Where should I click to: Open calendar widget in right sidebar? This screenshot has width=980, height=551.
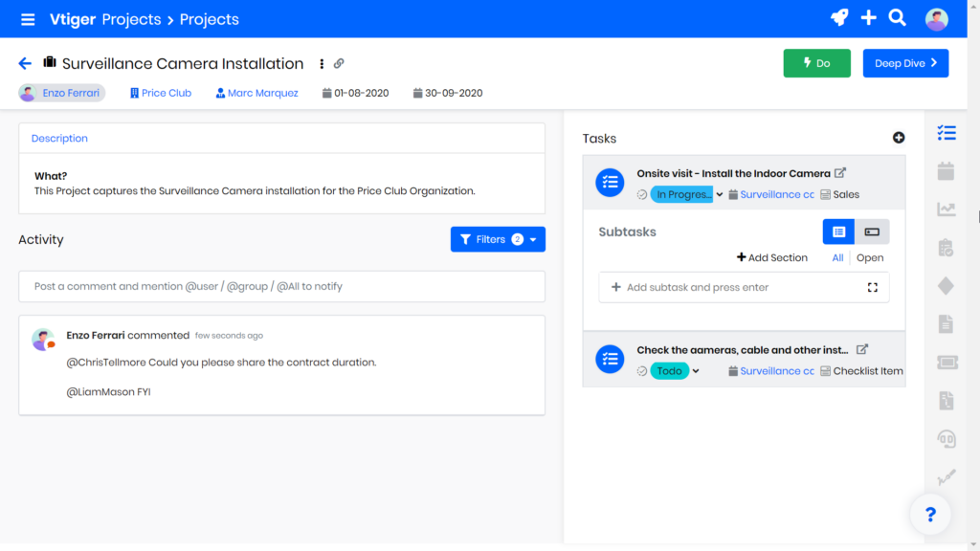946,171
